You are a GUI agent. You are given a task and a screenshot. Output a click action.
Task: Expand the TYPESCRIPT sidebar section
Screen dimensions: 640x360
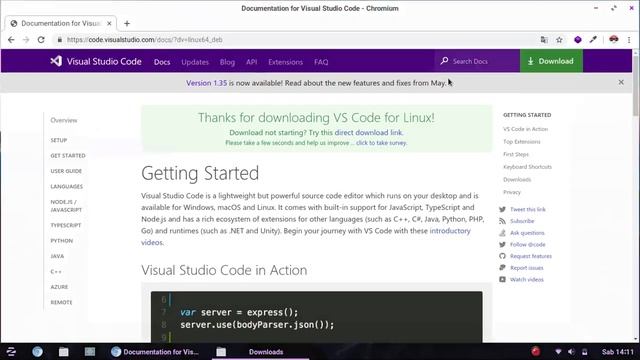coord(66,225)
